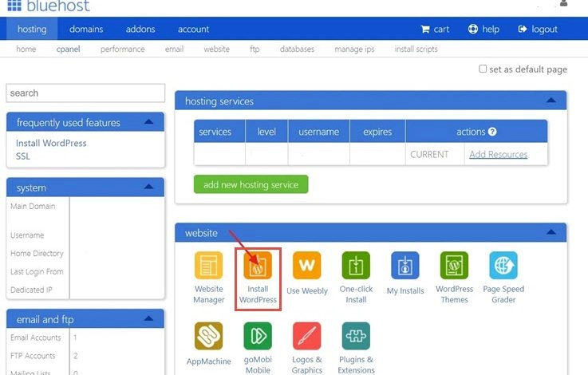Collapse the email and ftp panel
The height and width of the screenshot is (375, 588).
click(x=148, y=318)
